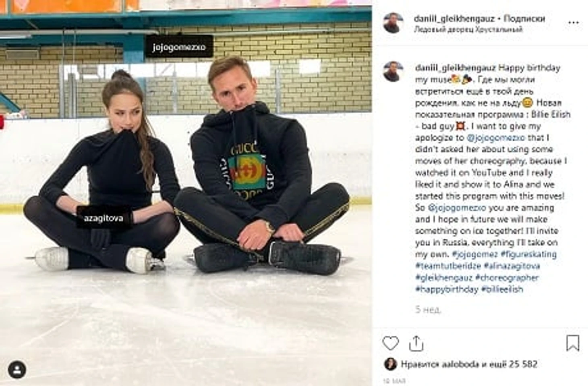Open the three-dot more options menu
The width and height of the screenshot is (588, 386).
tap(573, 23)
